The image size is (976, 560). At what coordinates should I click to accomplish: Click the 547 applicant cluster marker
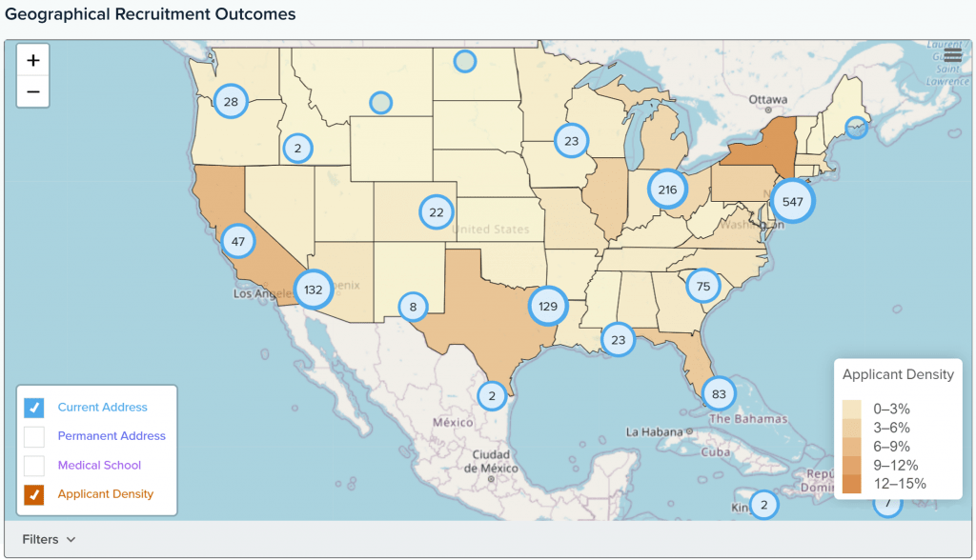pyautogui.click(x=793, y=202)
